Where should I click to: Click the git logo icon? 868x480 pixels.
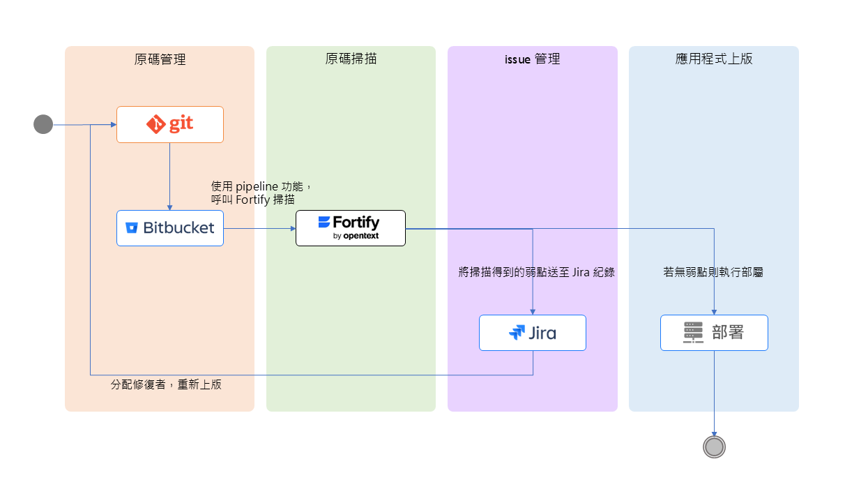(155, 125)
